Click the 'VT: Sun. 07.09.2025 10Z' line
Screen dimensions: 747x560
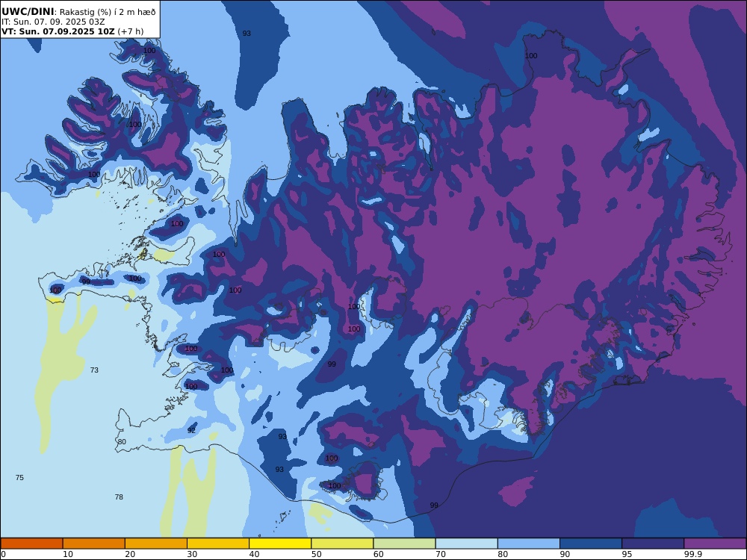(x=58, y=32)
